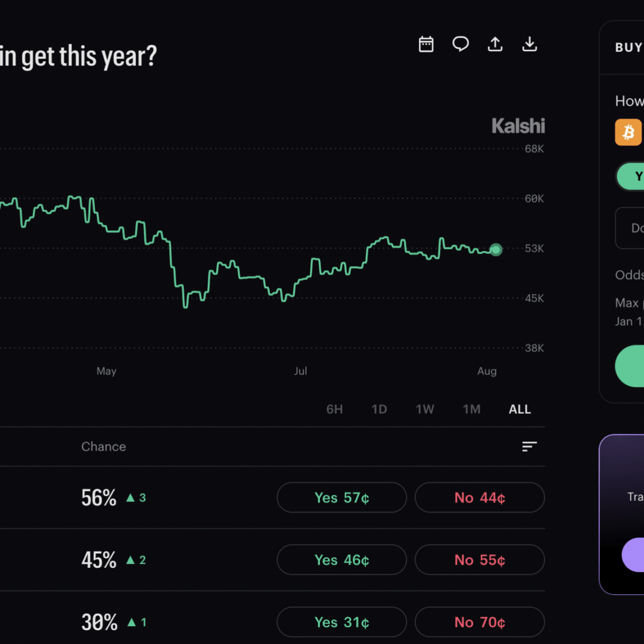Buy Yes at 31¢
This screenshot has width=644, height=644.
(342, 622)
